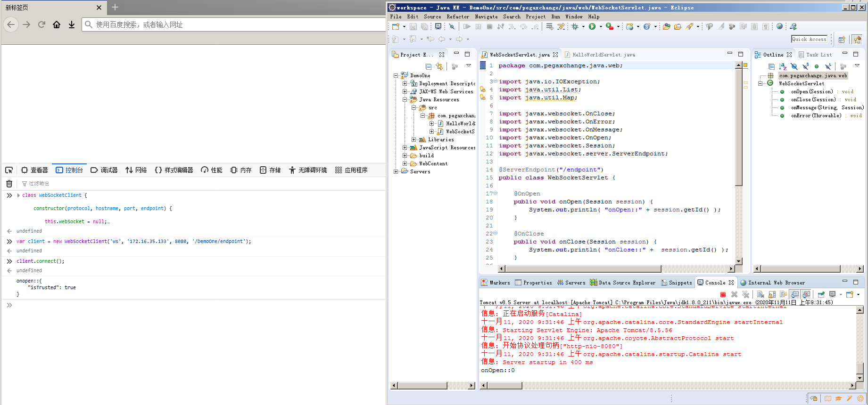The width and height of the screenshot is (868, 405).
Task: Toggle Show Console When Standard Out Changes
Action: pos(794,295)
